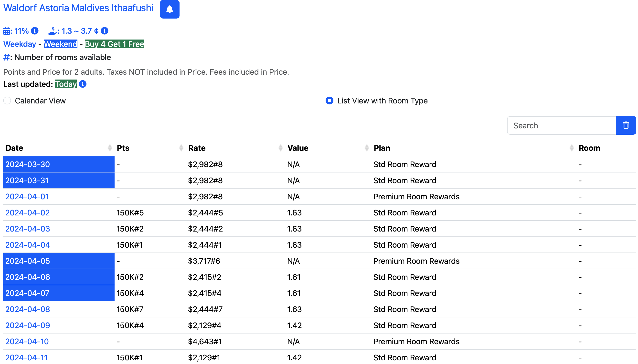Open date link 2024-04-08
Screen dimensions: 638x364
click(x=28, y=309)
